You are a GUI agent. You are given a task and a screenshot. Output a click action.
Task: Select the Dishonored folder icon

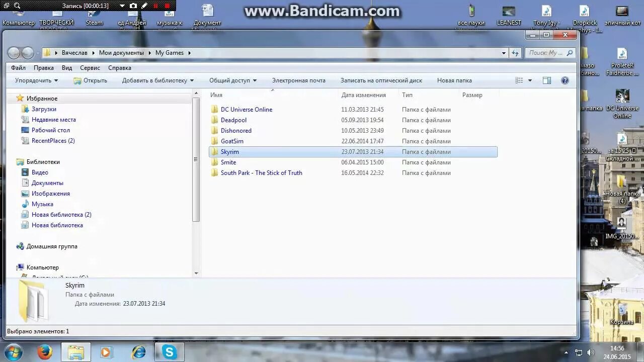215,131
